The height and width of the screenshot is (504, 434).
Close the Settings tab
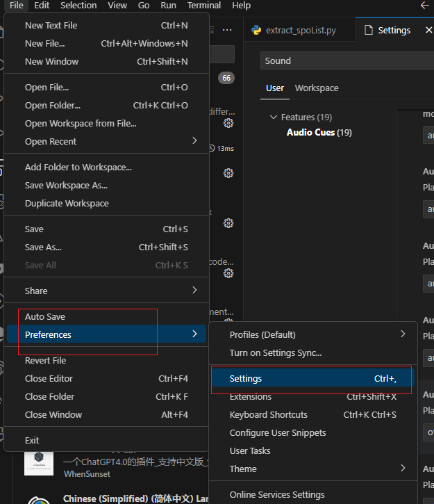pos(428,30)
